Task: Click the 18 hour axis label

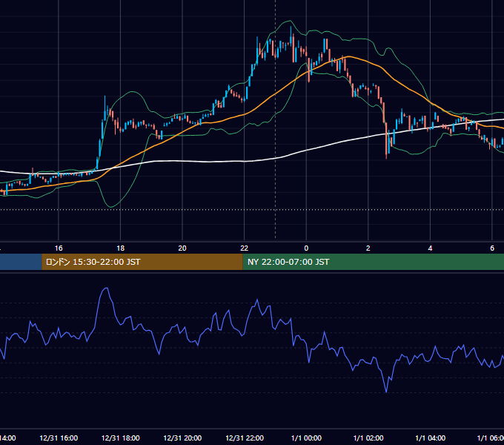Action: click(121, 248)
